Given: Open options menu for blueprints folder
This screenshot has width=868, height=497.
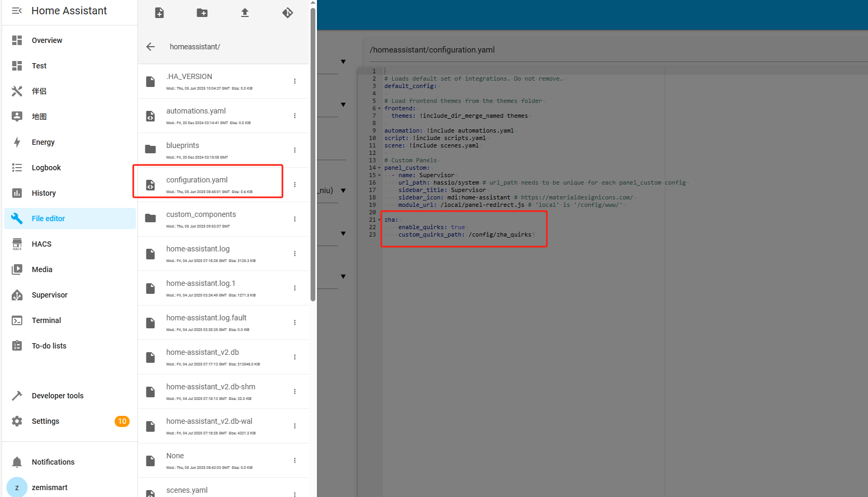Looking at the screenshot, I should click(295, 150).
